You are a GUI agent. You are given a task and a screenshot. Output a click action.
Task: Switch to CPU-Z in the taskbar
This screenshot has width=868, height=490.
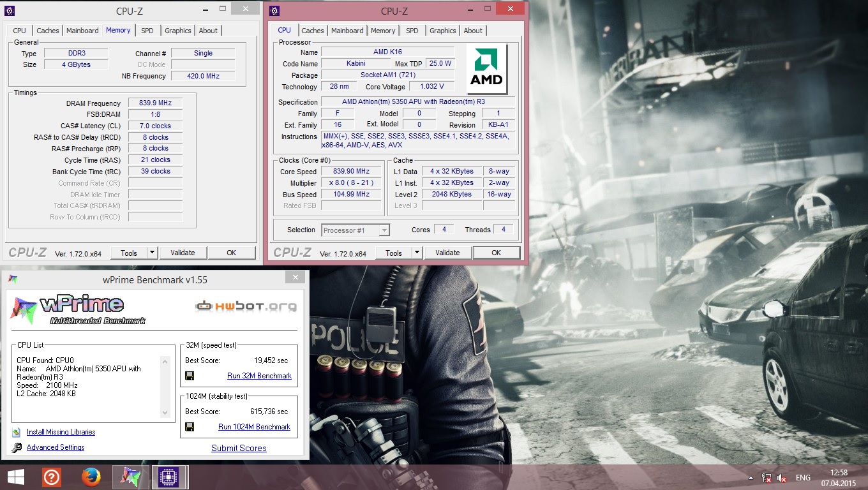pos(169,477)
